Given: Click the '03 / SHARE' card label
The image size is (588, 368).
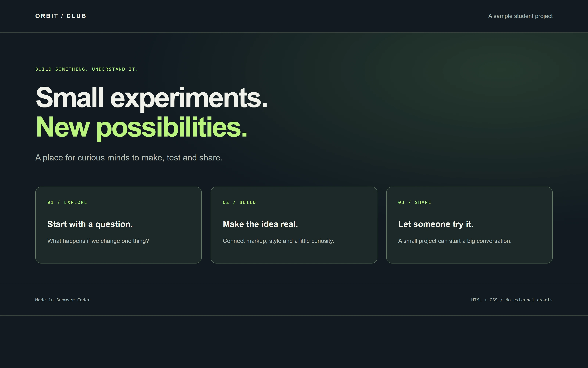Looking at the screenshot, I should pyautogui.click(x=415, y=203).
